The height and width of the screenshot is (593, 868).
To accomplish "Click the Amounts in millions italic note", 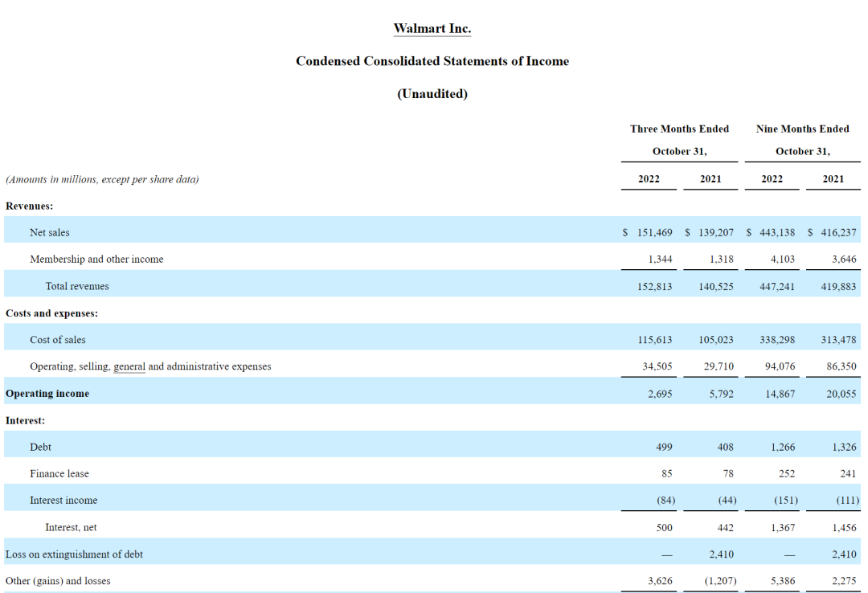I will tap(102, 179).
